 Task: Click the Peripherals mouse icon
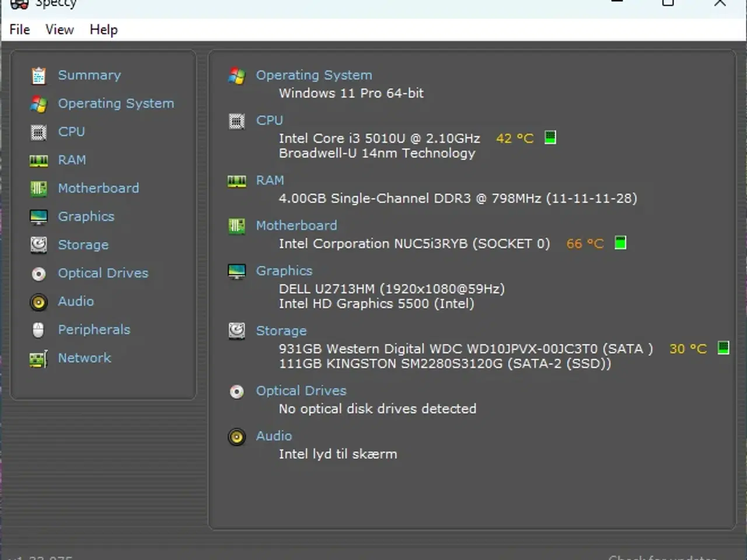[39, 330]
